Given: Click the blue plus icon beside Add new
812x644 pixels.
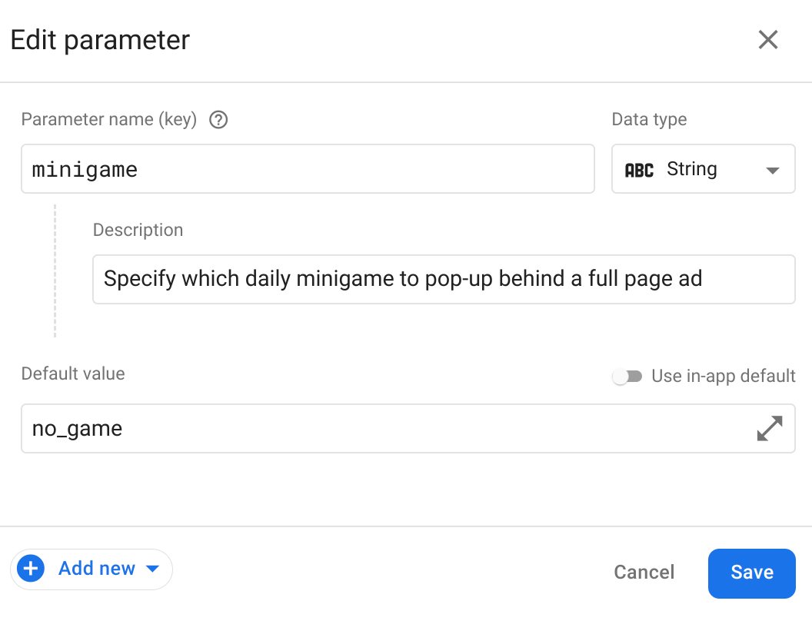Looking at the screenshot, I should coord(30,569).
